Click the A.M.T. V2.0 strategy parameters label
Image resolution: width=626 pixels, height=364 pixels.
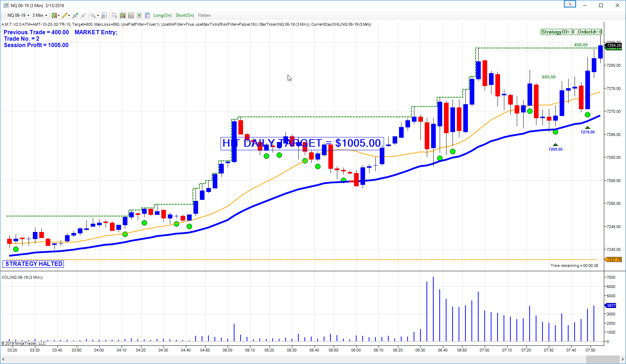click(x=186, y=24)
